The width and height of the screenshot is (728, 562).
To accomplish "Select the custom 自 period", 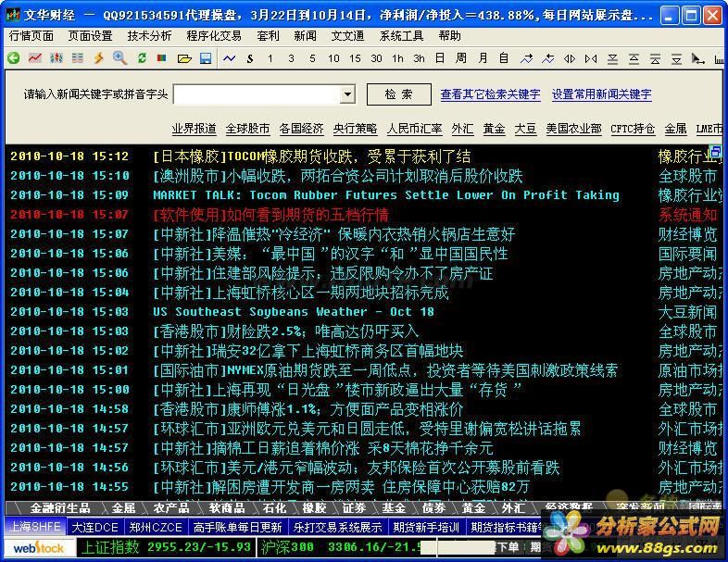I will point(504,58).
